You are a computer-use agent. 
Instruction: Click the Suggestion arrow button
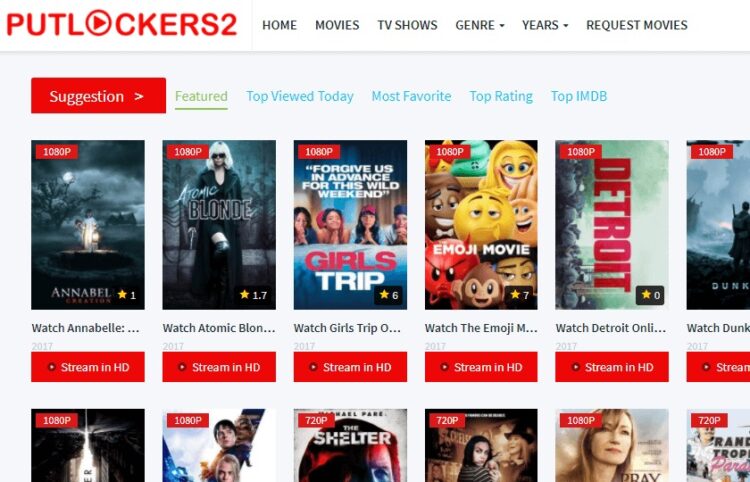point(99,96)
